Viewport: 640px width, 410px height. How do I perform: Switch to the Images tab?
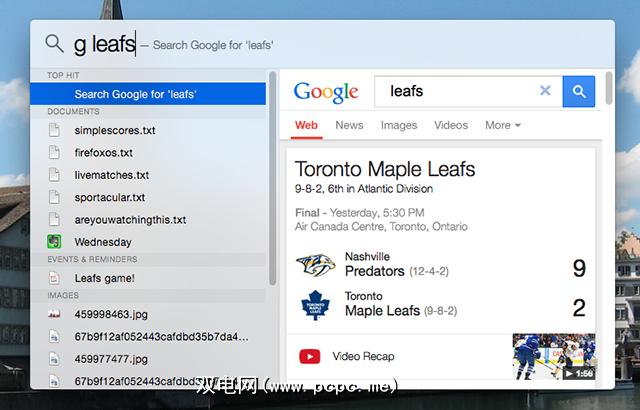pos(399,125)
